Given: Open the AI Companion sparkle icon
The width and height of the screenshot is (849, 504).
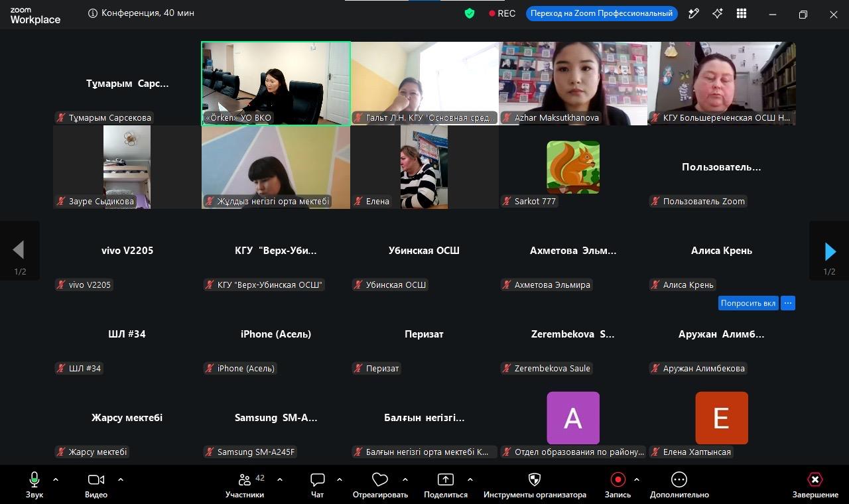Looking at the screenshot, I should [718, 13].
